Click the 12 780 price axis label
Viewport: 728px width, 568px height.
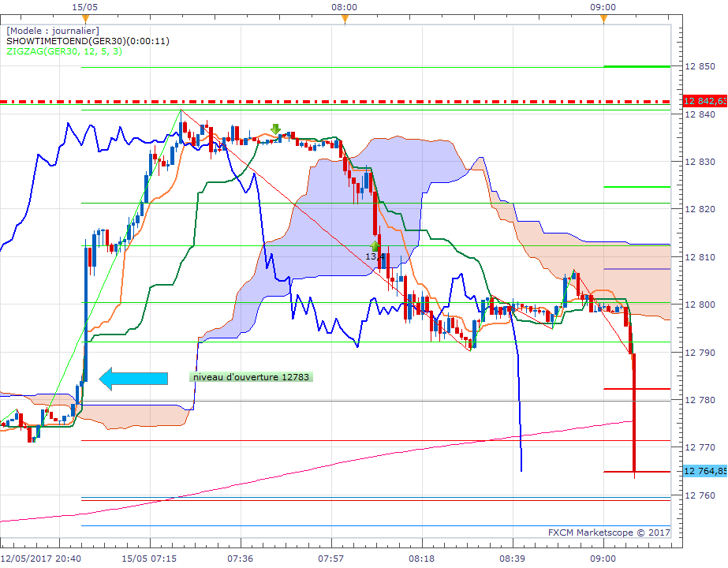pos(700,400)
